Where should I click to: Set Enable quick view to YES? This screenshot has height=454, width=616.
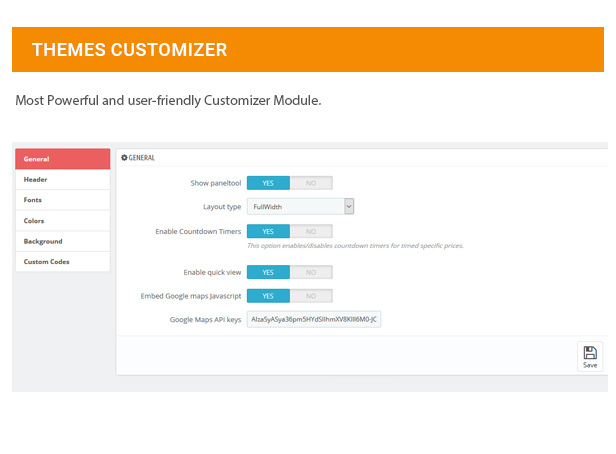268,272
